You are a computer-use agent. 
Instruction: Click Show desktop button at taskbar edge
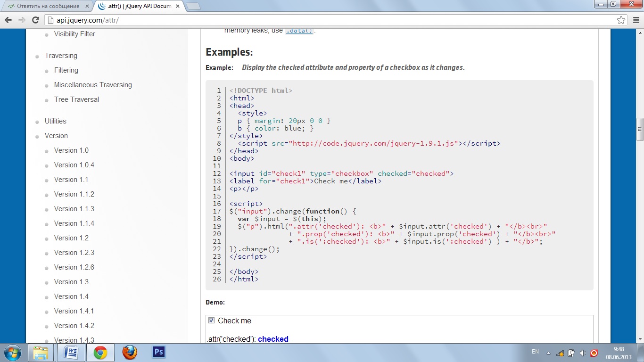click(x=641, y=353)
